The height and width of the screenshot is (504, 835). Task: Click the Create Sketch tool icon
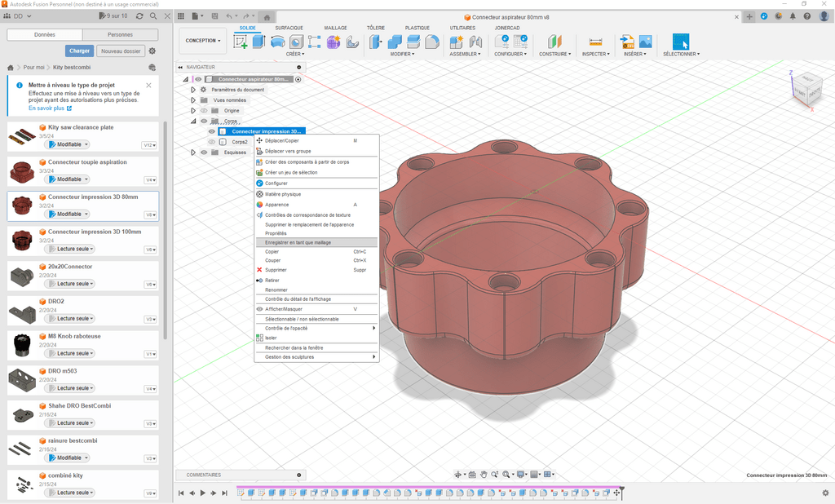[242, 42]
